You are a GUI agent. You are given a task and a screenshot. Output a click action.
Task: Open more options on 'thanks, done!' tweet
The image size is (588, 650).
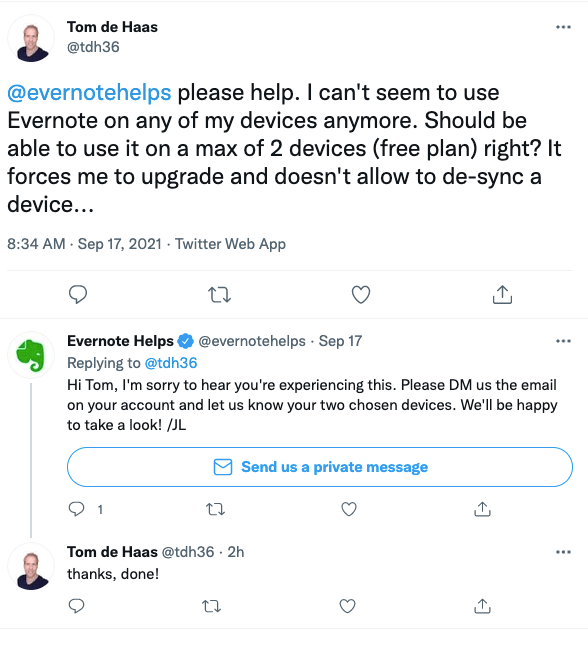pyautogui.click(x=563, y=552)
